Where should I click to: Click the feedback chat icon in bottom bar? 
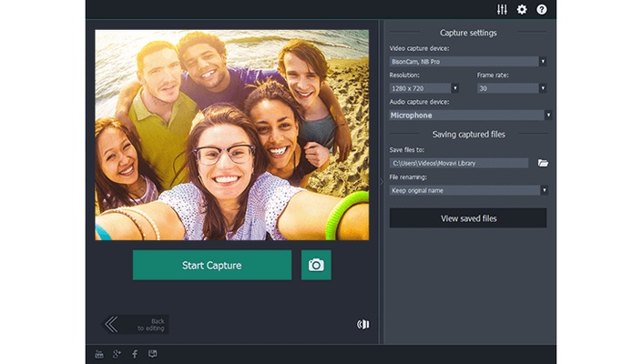click(x=153, y=354)
